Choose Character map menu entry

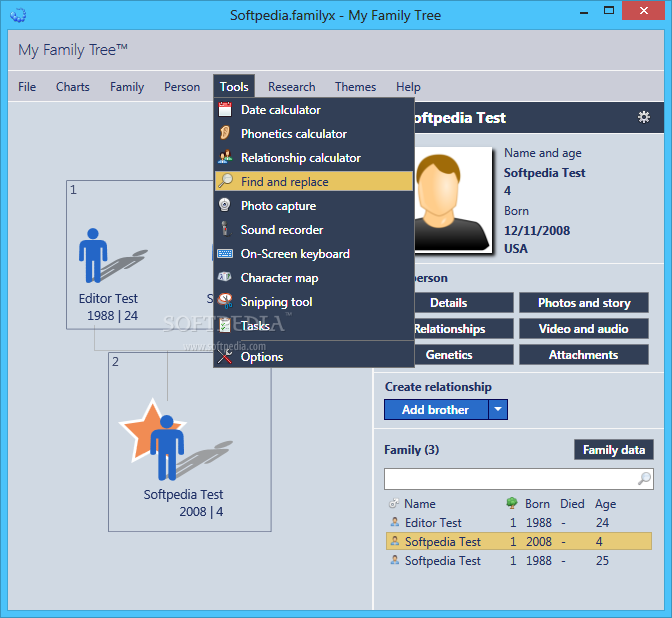pyautogui.click(x=314, y=278)
